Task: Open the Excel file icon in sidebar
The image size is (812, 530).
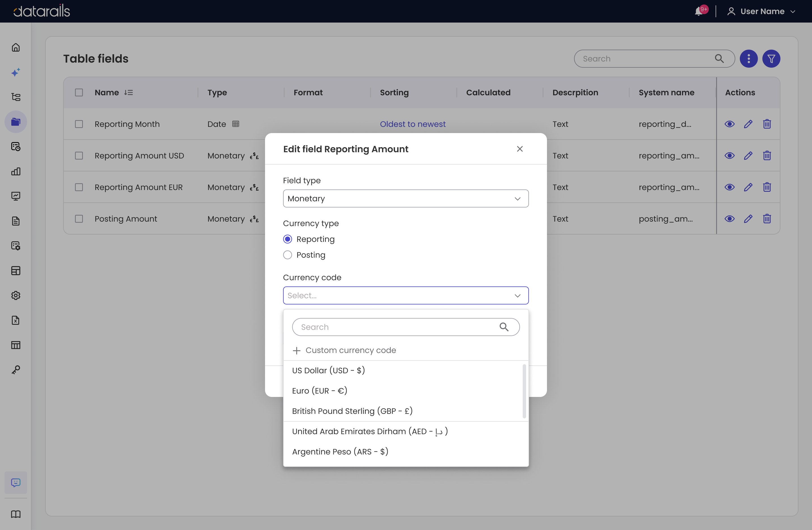Action: 16,320
